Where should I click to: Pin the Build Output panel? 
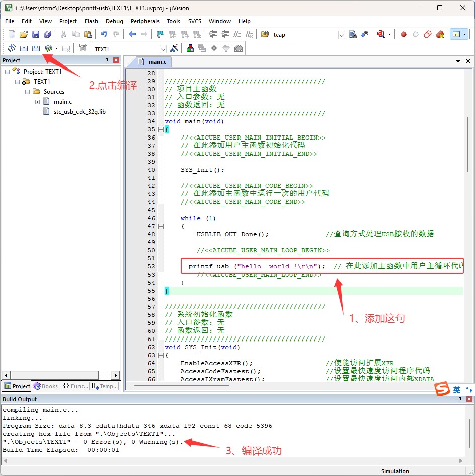pos(460,399)
